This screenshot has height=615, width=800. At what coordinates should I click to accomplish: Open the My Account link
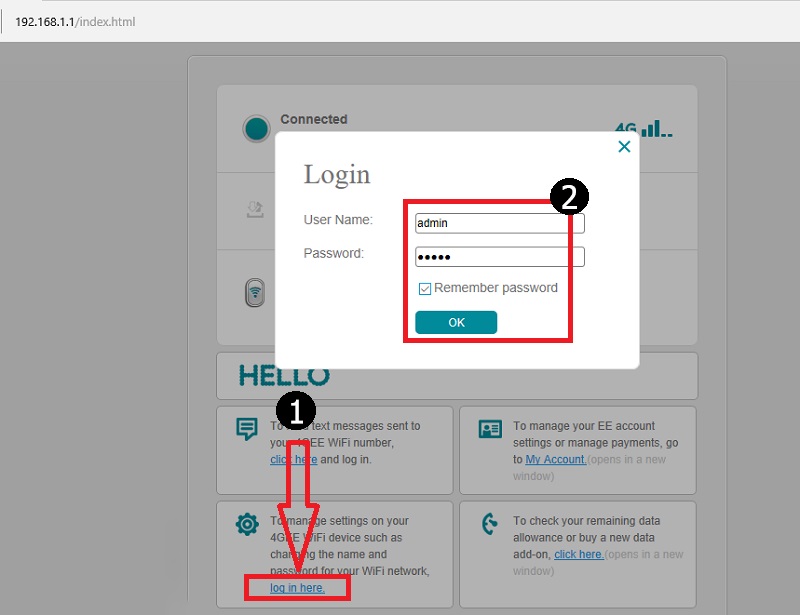click(555, 459)
